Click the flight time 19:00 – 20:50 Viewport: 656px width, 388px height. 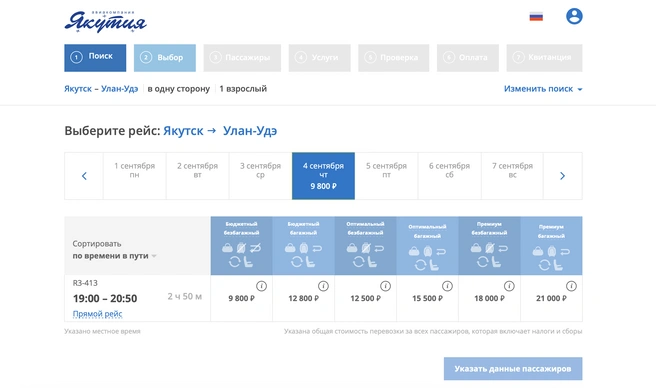(105, 298)
